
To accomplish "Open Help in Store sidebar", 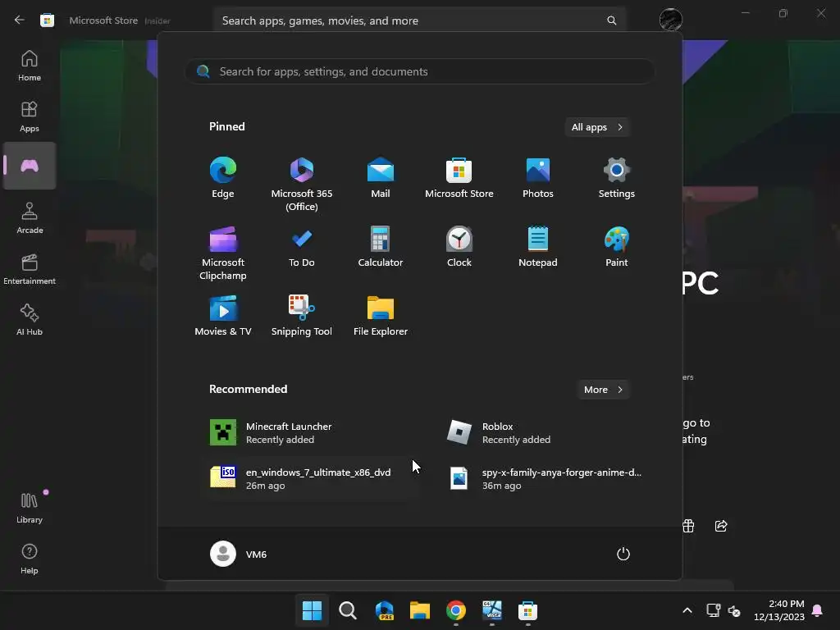I will point(30,559).
